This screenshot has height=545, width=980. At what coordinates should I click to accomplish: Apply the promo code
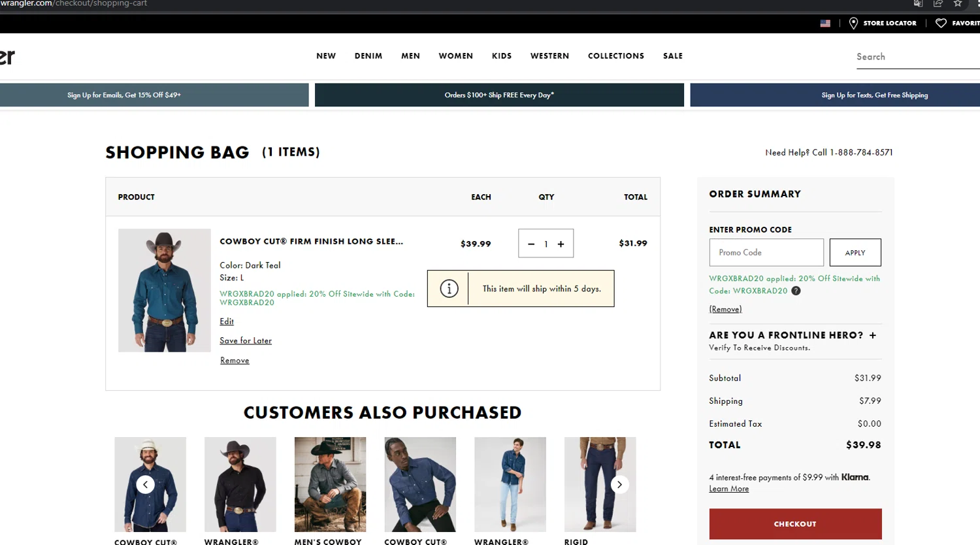pyautogui.click(x=855, y=252)
